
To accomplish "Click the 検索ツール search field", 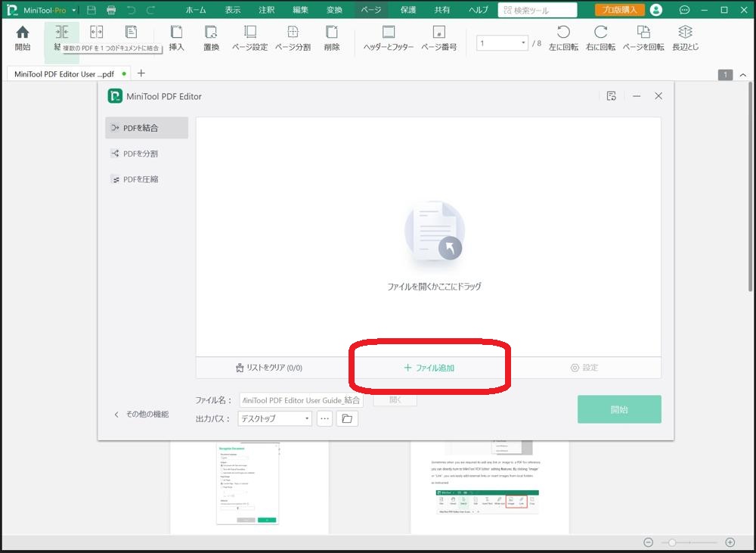I will [537, 10].
